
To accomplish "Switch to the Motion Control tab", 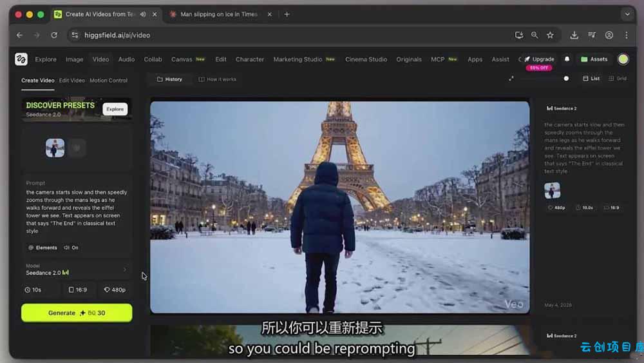I will coord(108,81).
